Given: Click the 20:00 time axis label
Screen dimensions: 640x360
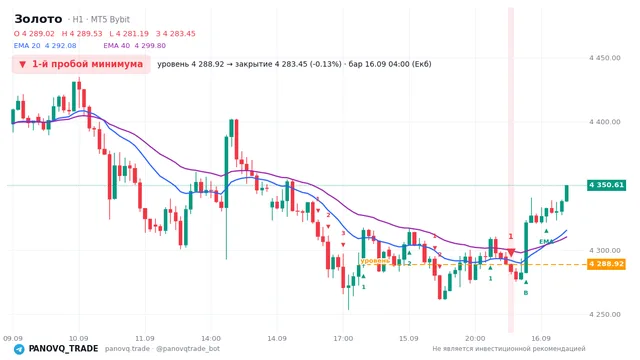Looking at the screenshot, I should pos(475,338).
